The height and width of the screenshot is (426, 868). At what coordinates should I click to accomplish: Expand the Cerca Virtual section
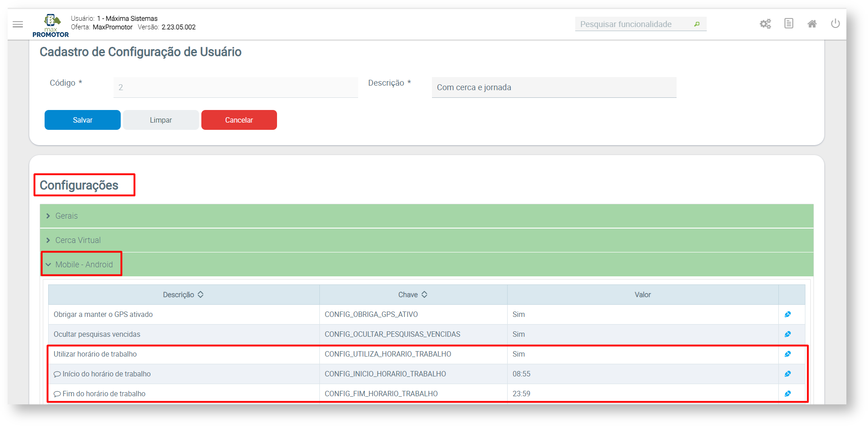(77, 240)
